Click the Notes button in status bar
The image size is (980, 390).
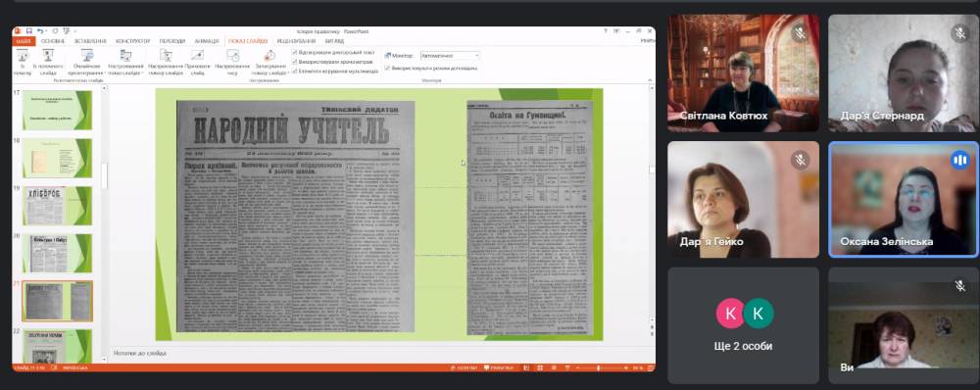click(x=465, y=368)
